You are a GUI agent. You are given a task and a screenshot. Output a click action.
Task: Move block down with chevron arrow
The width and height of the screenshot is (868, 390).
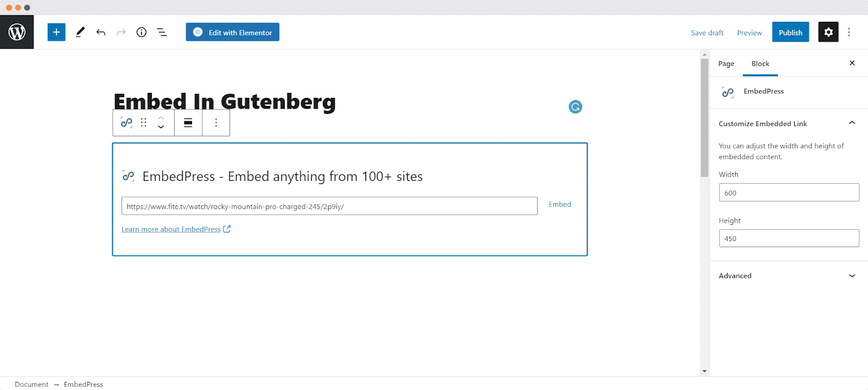161,127
